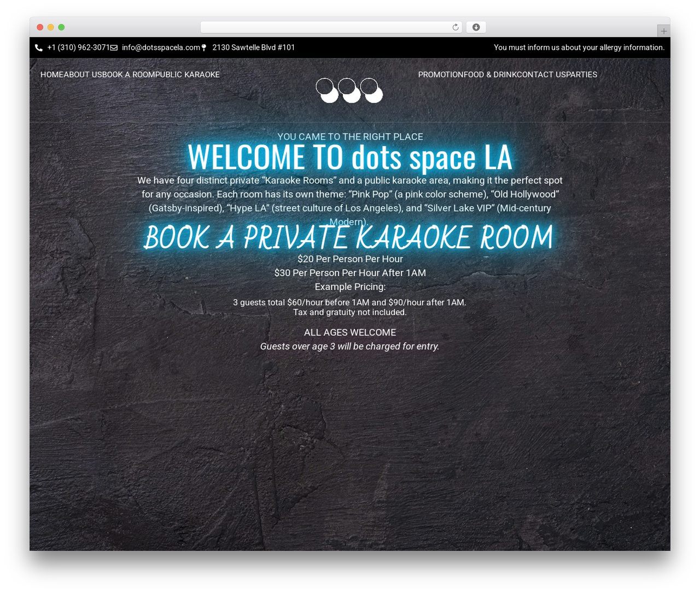This screenshot has height=593, width=700.
Task: Focus the browser address bar
Action: [x=331, y=27]
